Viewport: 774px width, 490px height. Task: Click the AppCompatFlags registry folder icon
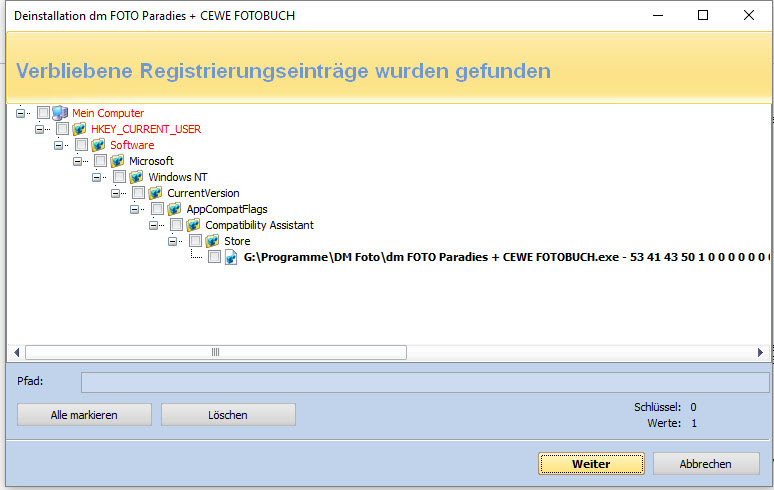(174, 209)
